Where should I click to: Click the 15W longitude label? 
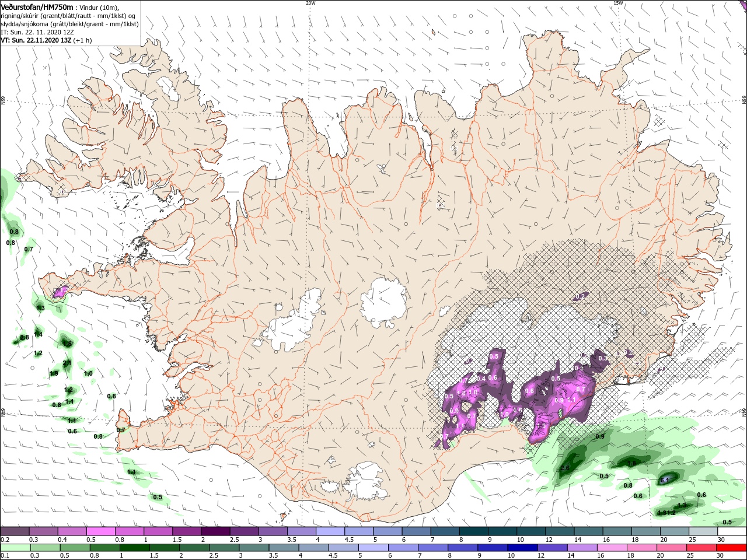point(618,3)
